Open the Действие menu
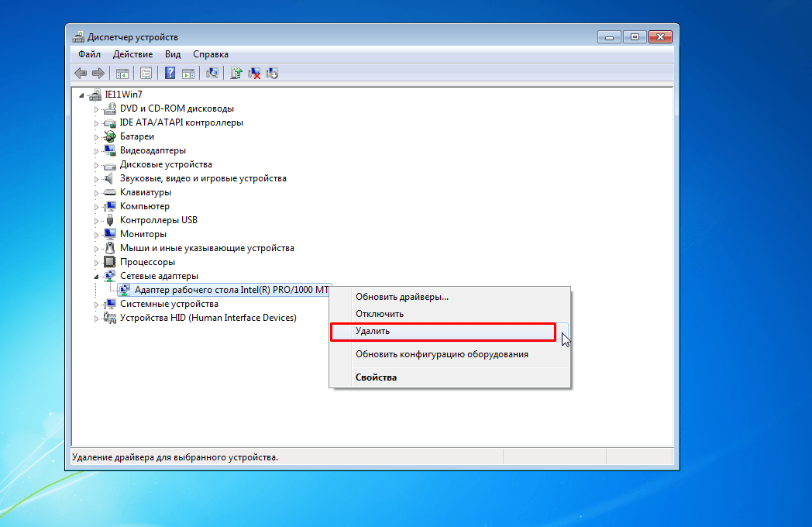This screenshot has height=527, width=812. point(132,54)
